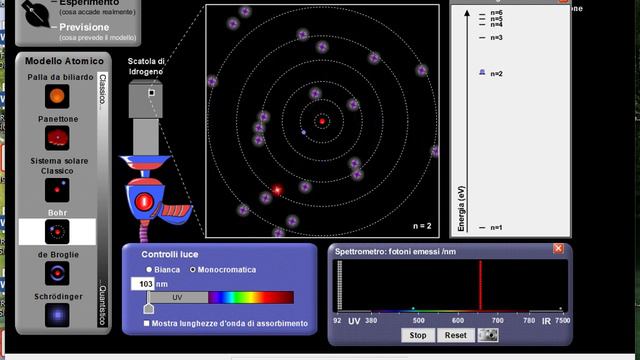Click the Energia (eV) axis label
The width and height of the screenshot is (640, 360).
[461, 209]
